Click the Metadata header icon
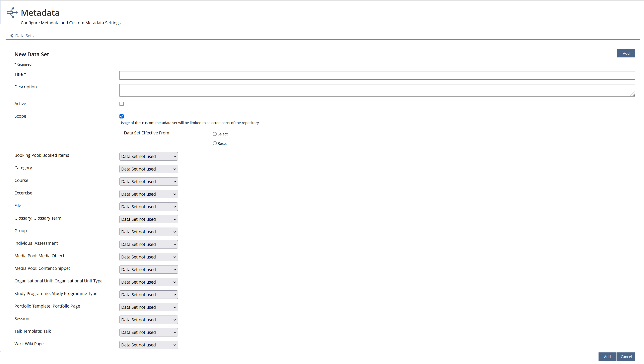Viewport: 644px width, 364px height. 12,13
